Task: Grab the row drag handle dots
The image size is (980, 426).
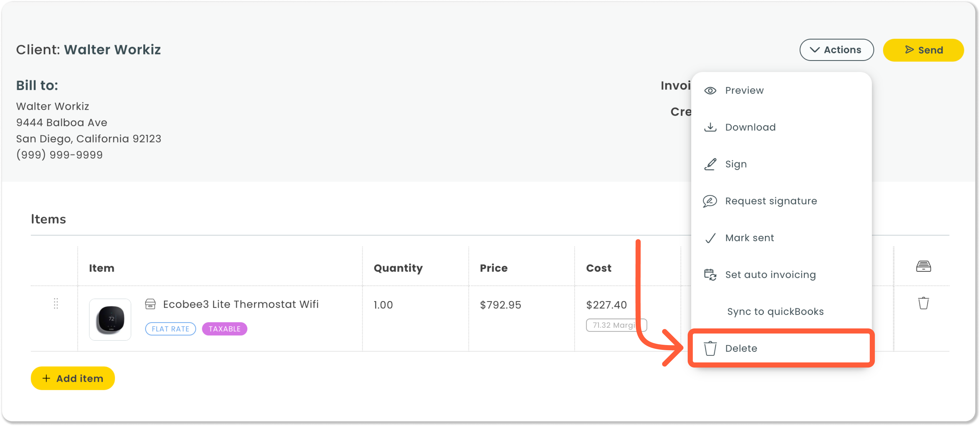Action: (x=56, y=303)
